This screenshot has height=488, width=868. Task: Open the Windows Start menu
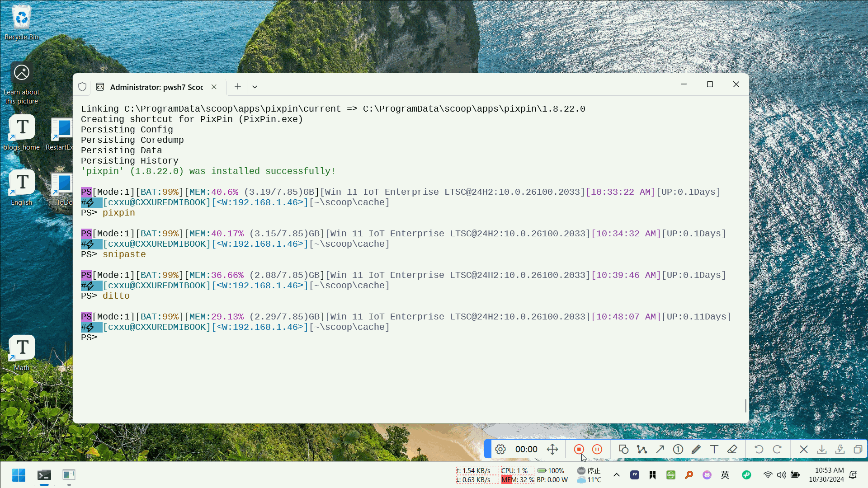(19, 475)
